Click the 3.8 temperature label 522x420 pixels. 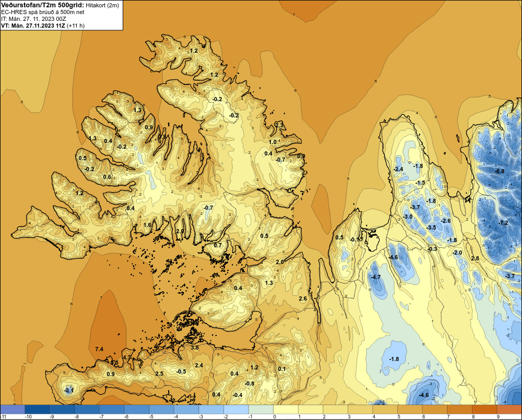195,347
